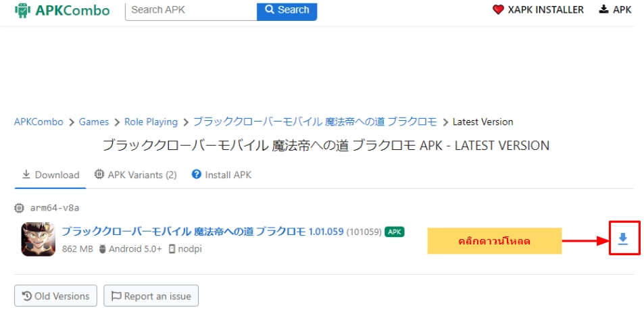Image resolution: width=644 pixels, height=316 pixels.
Task: Click the phone icon before nodpi
Action: (x=172, y=248)
